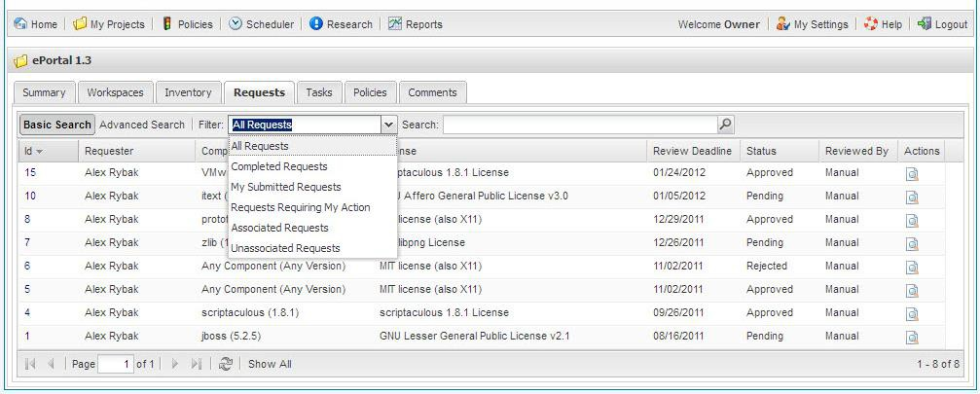Open action icon for request 1
The width and height of the screenshot is (980, 394).
click(912, 338)
